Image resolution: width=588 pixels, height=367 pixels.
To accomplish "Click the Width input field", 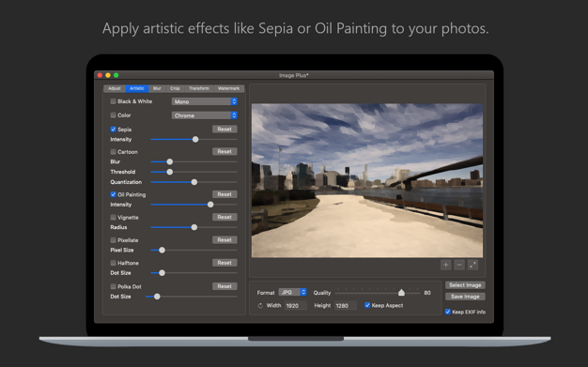I will tap(296, 306).
